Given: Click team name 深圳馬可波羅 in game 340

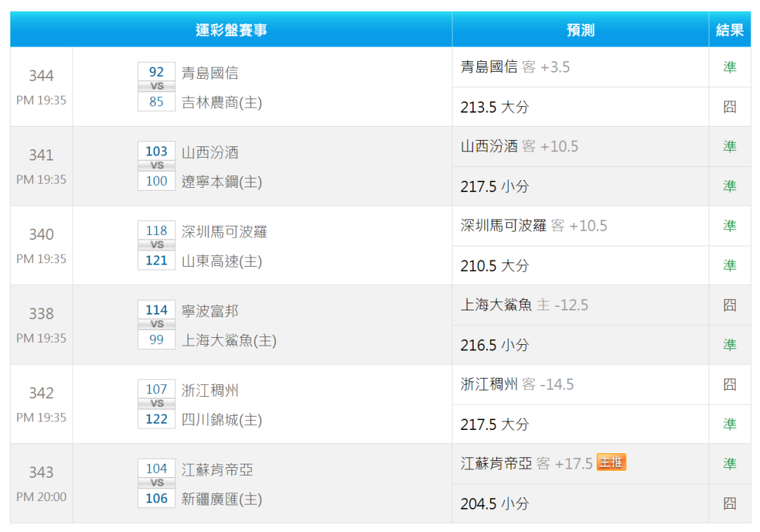Looking at the screenshot, I should (224, 232).
